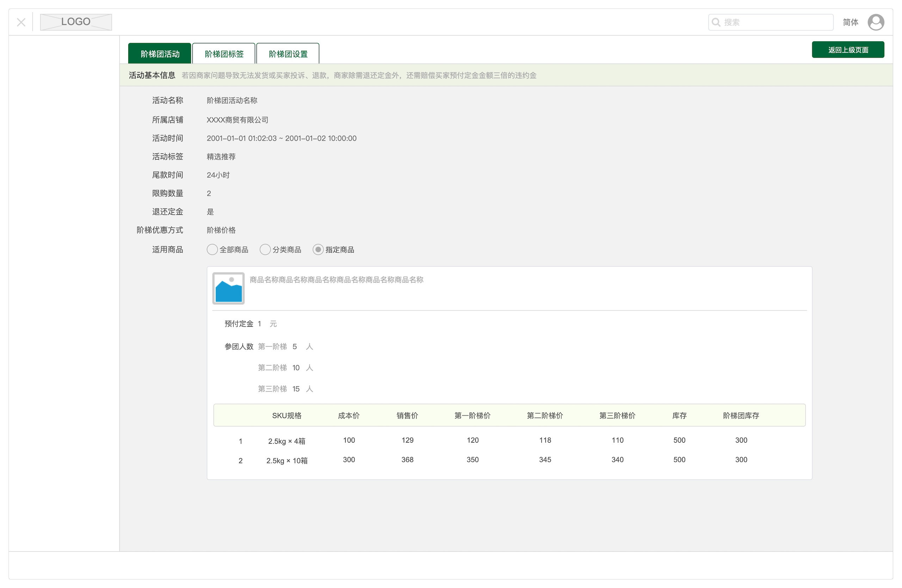Click SKU cell 2.5kg × 10箱

point(287,461)
